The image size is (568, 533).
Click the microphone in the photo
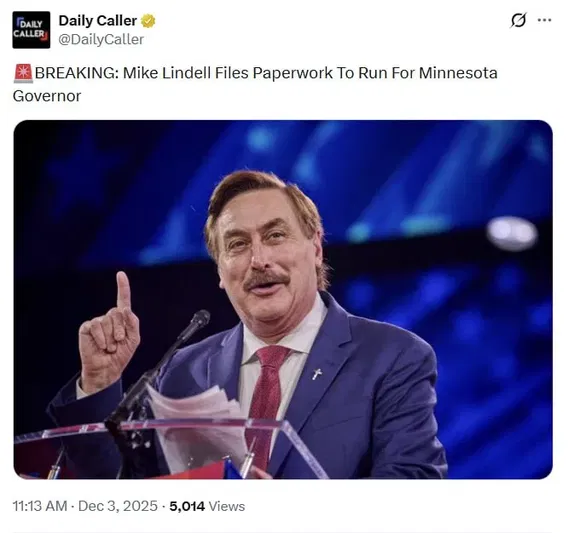[x=194, y=325]
